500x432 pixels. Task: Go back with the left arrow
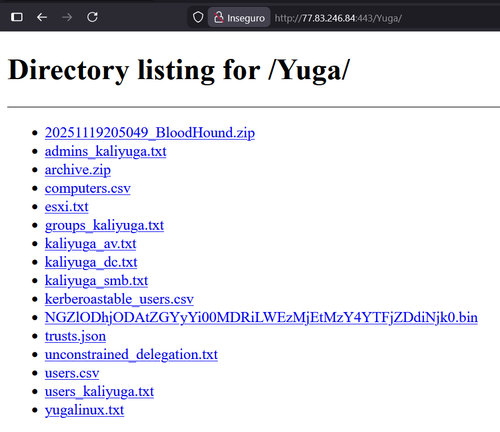click(42, 17)
